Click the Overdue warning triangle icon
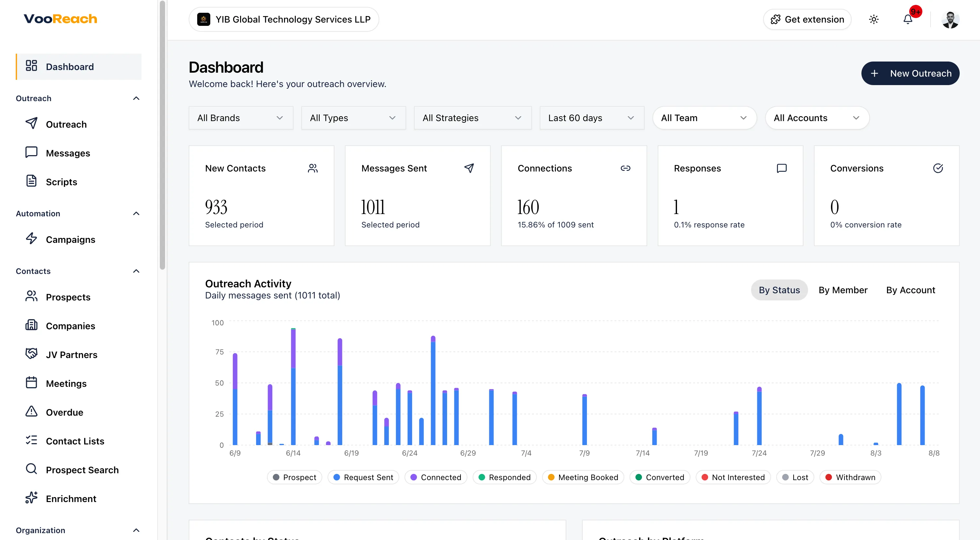 31,412
